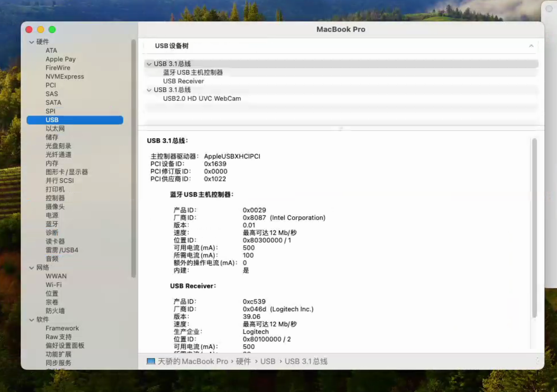Open the 摄像头 hardware category
This screenshot has height=392, width=557.
(x=55, y=207)
